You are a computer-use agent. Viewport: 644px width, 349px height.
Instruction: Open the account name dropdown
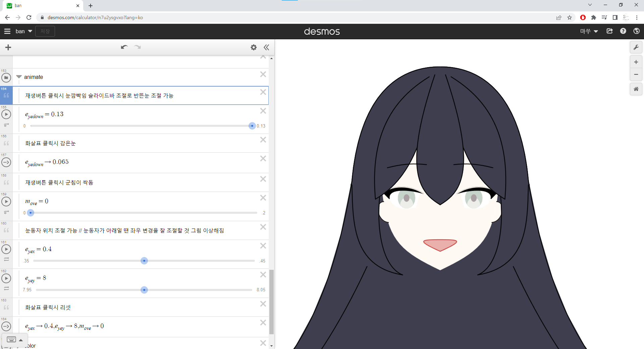coord(589,31)
